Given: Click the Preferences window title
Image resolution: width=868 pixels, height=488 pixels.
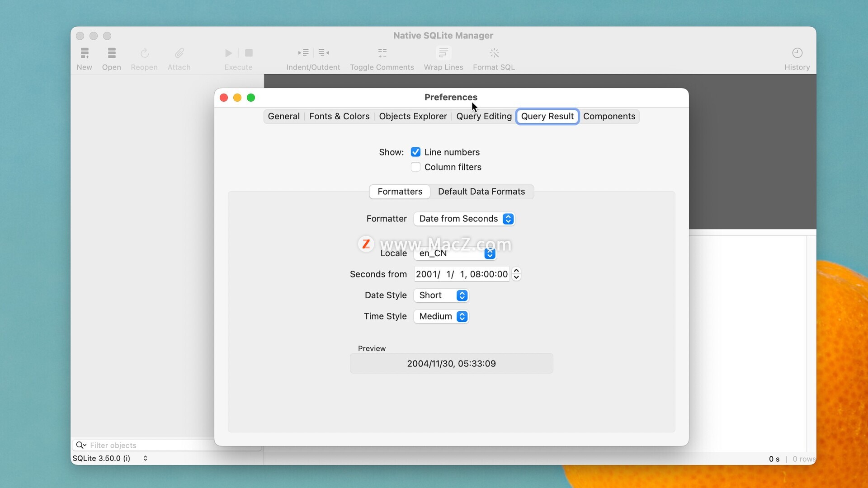Looking at the screenshot, I should (451, 98).
